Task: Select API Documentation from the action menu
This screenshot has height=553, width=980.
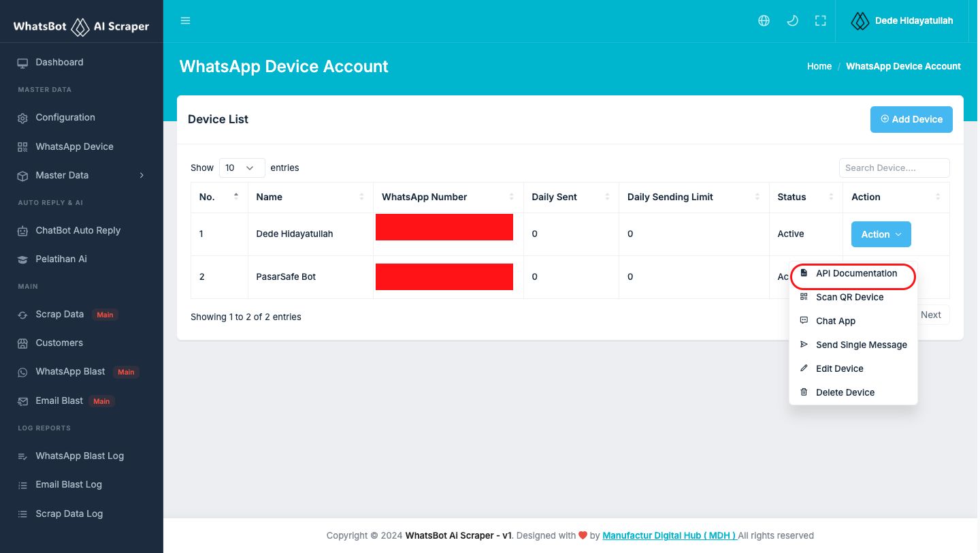Action: (855, 274)
